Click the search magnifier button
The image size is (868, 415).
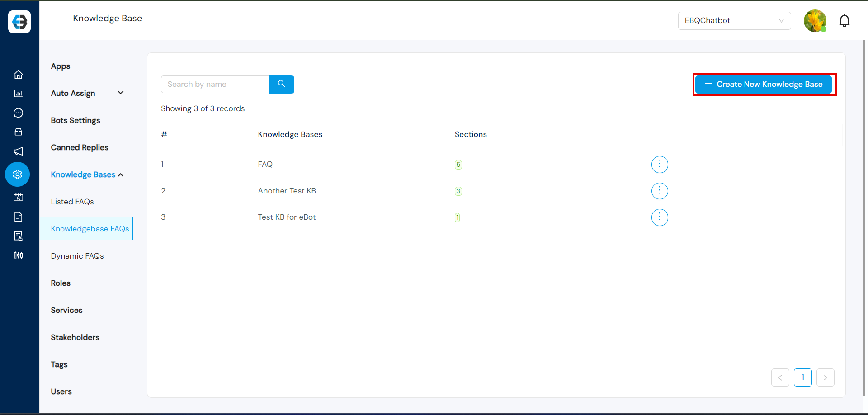281,84
